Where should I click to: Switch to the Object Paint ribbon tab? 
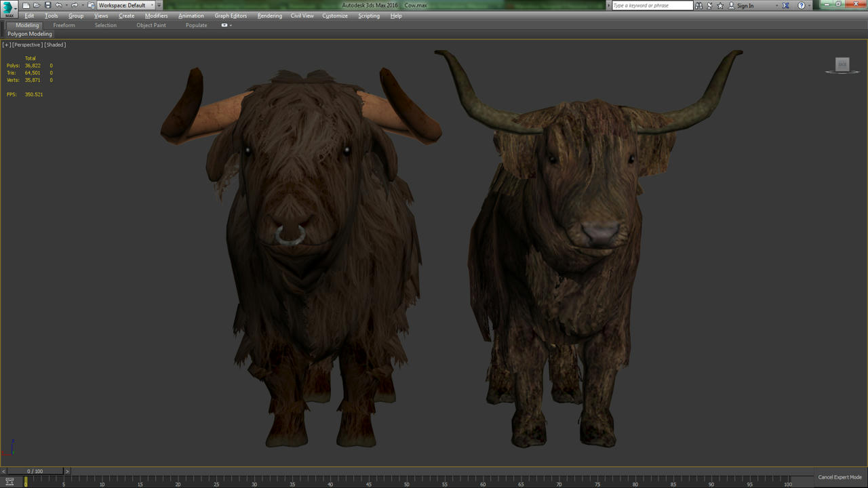coord(151,25)
